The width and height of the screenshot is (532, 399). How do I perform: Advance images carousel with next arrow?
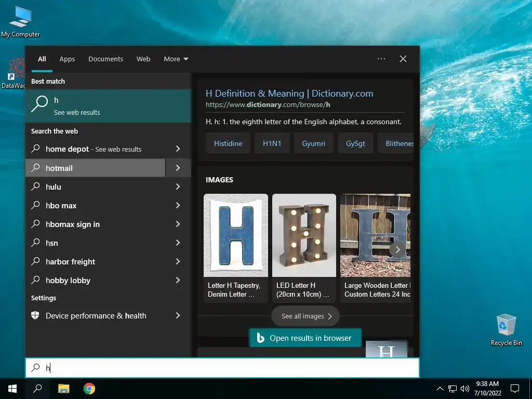[x=397, y=250]
